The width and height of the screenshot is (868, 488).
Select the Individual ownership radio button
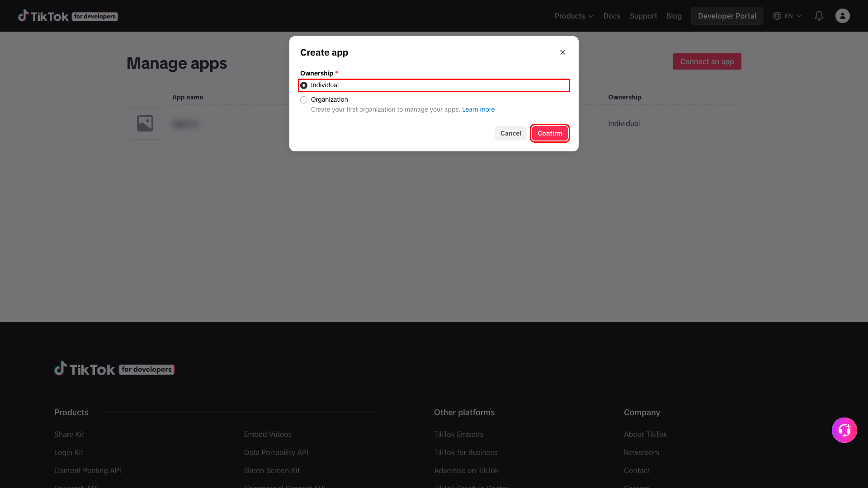tap(304, 85)
